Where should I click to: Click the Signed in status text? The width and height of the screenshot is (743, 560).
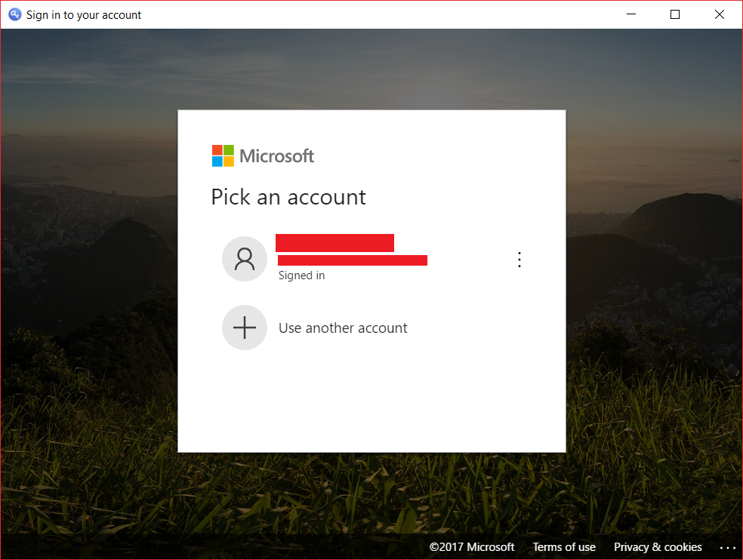tap(301, 275)
